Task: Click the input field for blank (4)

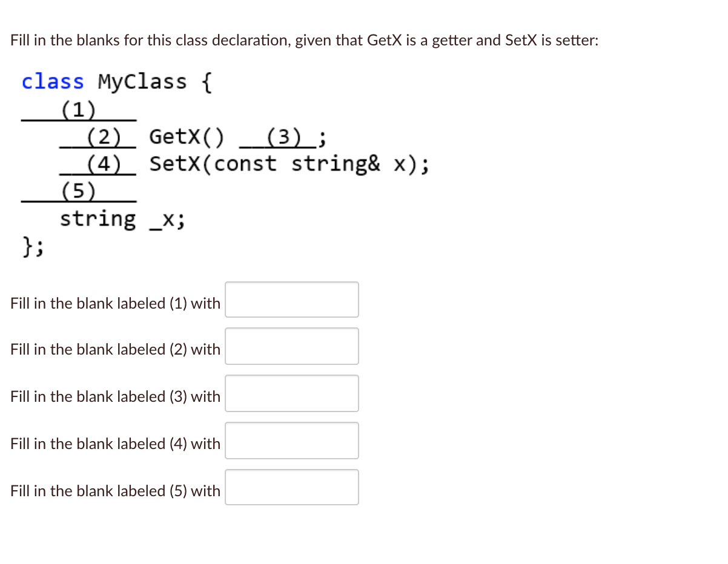Action: pos(291,440)
